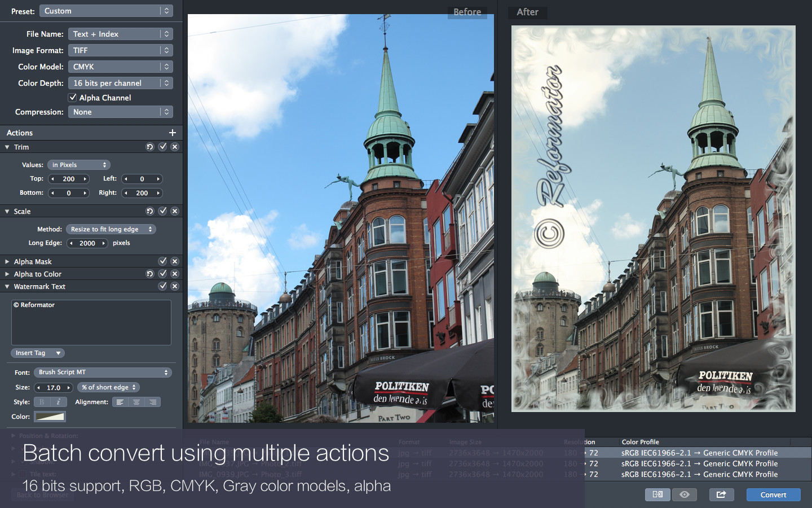Reset the Trim action settings
This screenshot has width=812, height=508.
pos(150,147)
